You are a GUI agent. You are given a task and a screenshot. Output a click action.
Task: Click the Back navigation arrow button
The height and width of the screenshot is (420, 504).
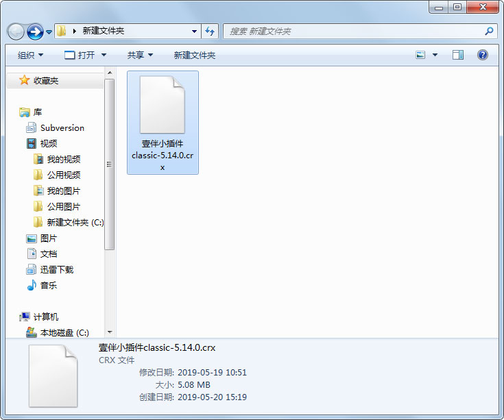(x=16, y=32)
